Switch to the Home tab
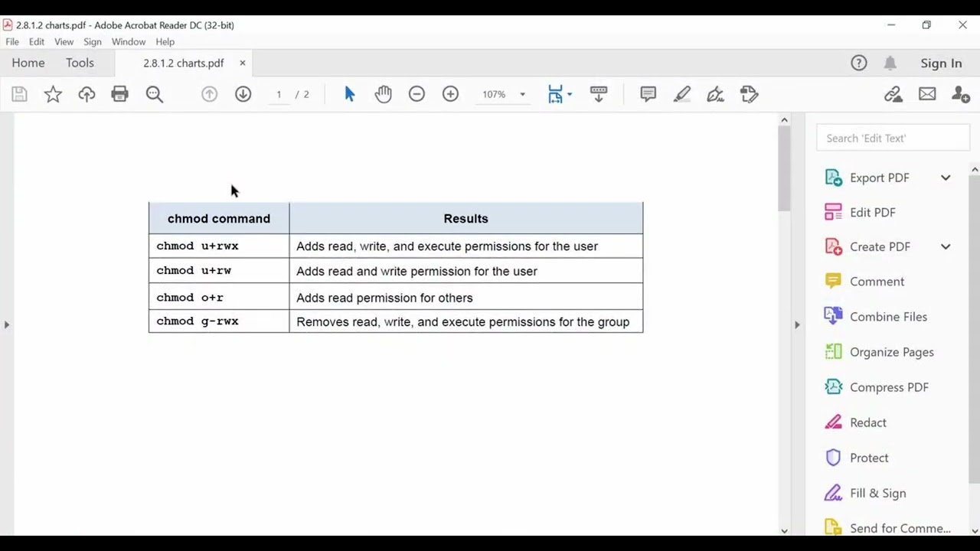980x551 pixels. pyautogui.click(x=28, y=63)
